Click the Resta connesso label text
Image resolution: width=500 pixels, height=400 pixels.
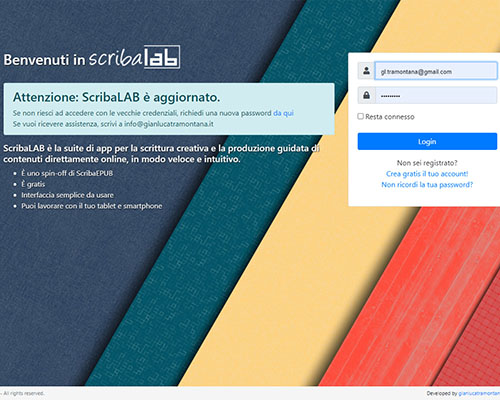tap(390, 117)
